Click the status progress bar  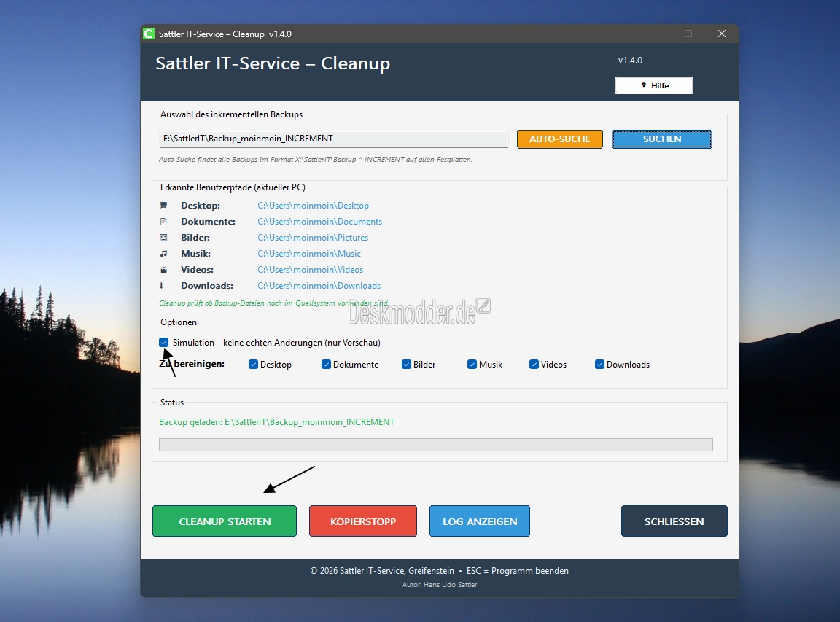pos(435,445)
